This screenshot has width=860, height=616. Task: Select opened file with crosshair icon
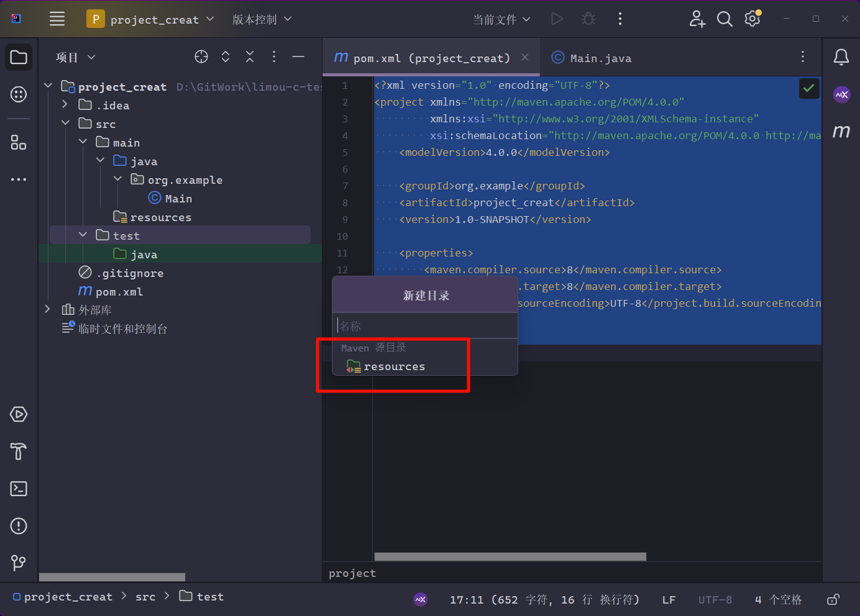point(201,57)
